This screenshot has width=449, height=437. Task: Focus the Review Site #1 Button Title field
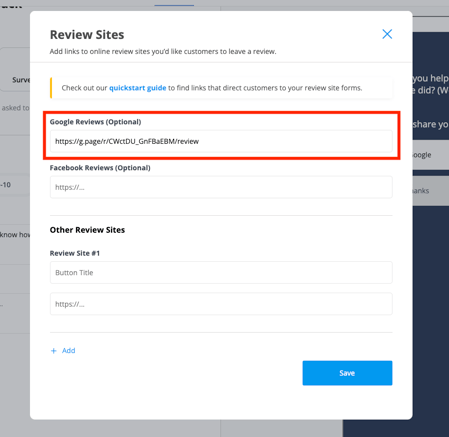pos(221,273)
